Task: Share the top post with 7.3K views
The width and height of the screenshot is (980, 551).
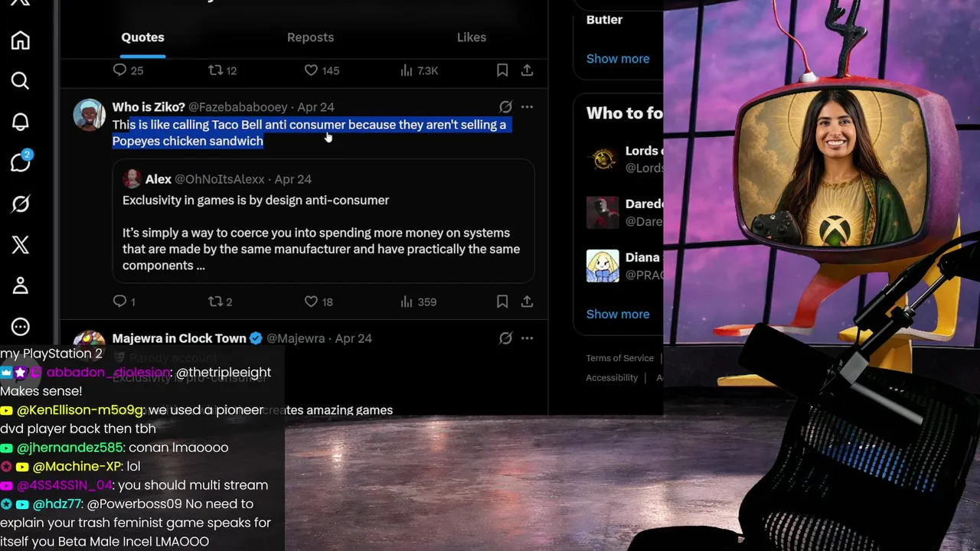Action: [527, 70]
